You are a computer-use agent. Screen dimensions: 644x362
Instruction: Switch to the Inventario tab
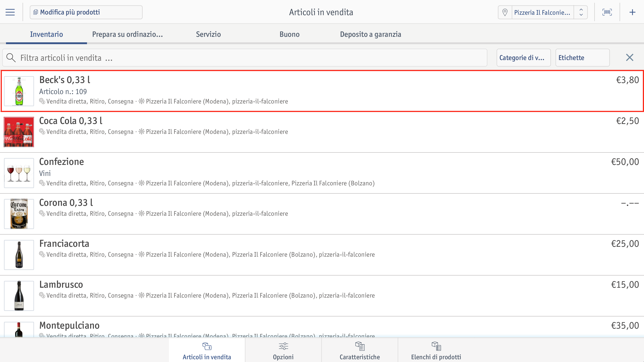tap(46, 34)
